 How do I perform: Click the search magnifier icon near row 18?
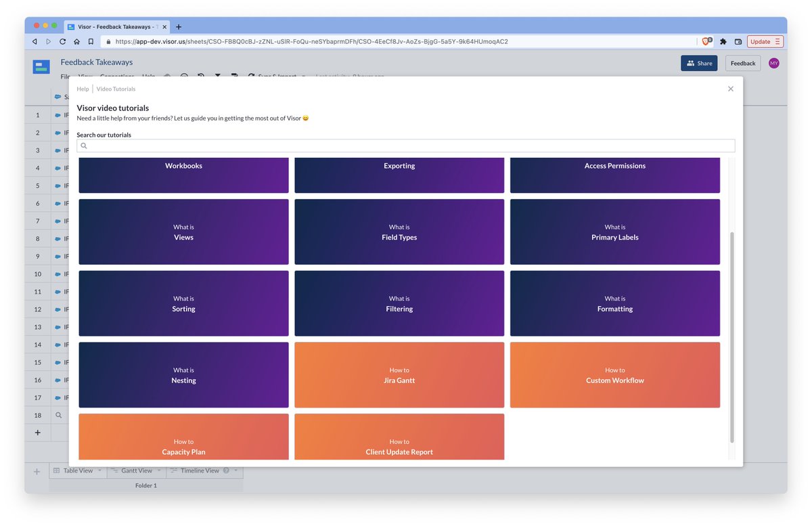tap(59, 415)
